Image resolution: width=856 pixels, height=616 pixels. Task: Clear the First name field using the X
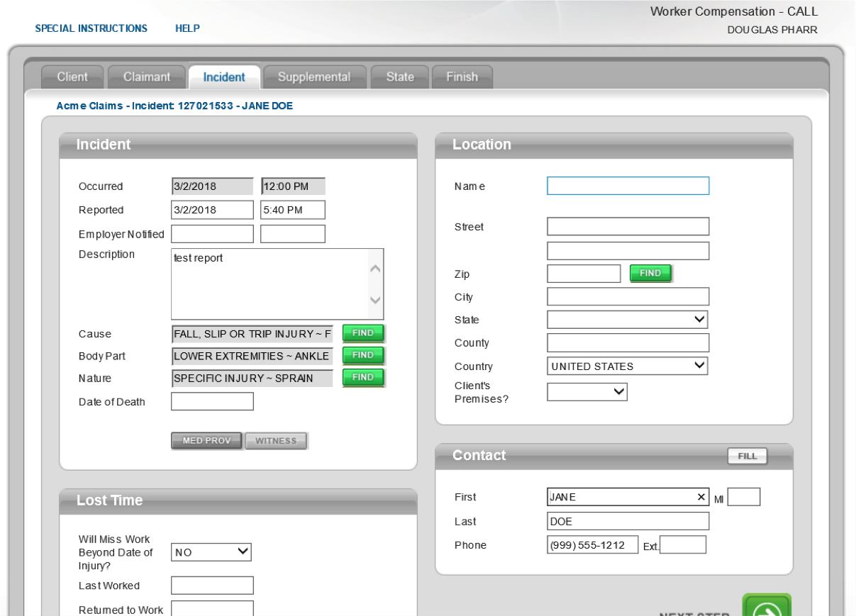click(701, 496)
